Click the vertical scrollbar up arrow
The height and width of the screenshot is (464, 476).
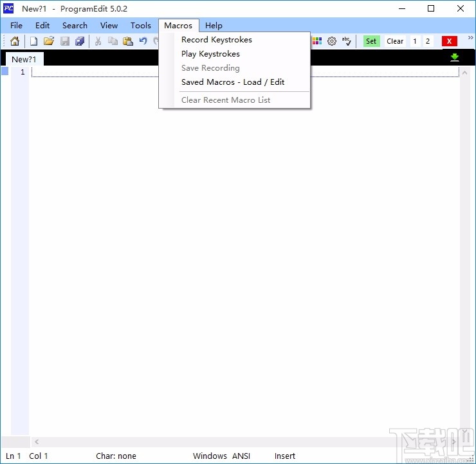[x=464, y=73]
